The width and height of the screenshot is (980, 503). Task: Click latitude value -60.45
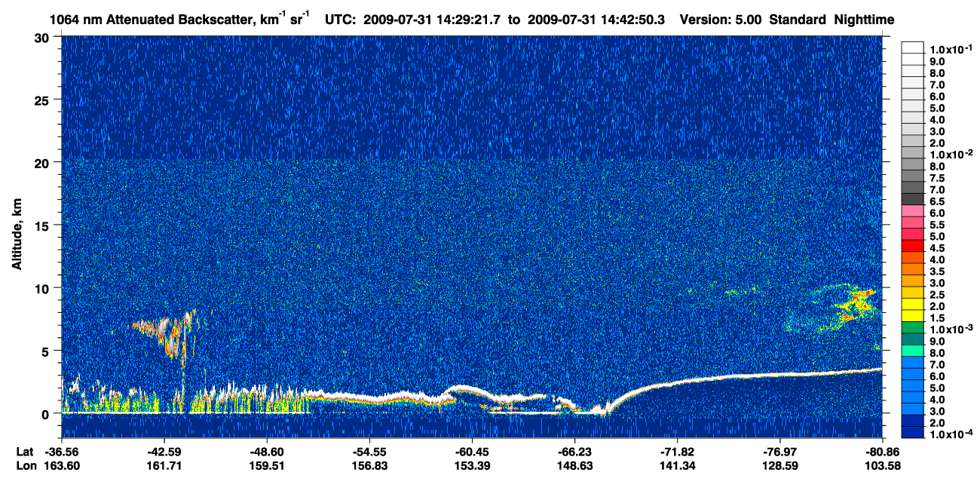pyautogui.click(x=472, y=452)
